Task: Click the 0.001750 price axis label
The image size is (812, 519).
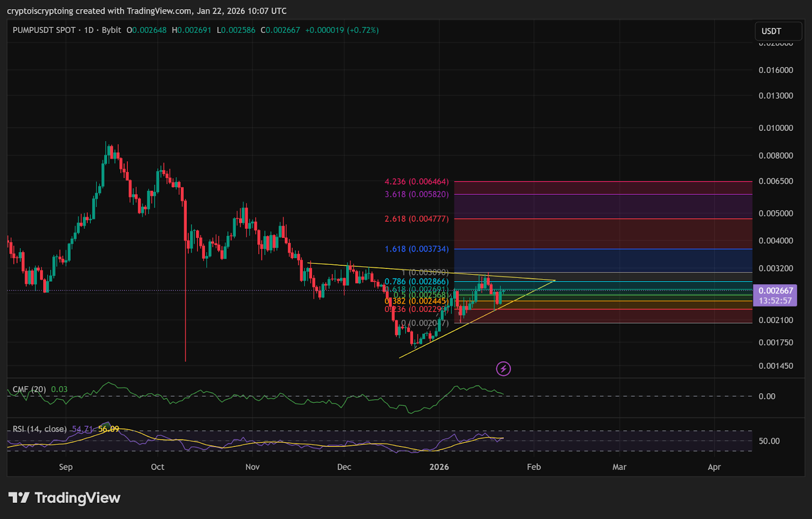Action: 775,343
